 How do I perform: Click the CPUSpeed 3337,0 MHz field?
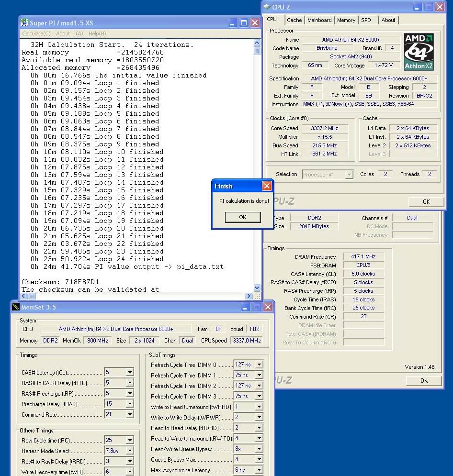247,341
